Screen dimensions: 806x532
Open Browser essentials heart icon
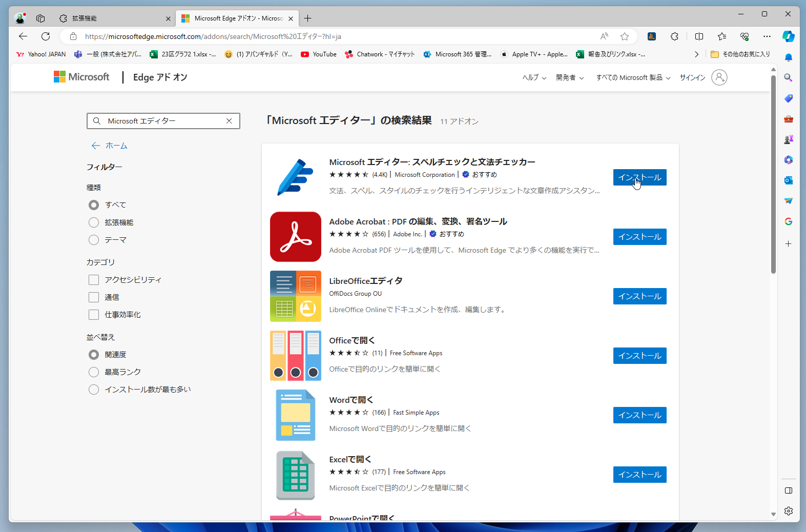(745, 36)
